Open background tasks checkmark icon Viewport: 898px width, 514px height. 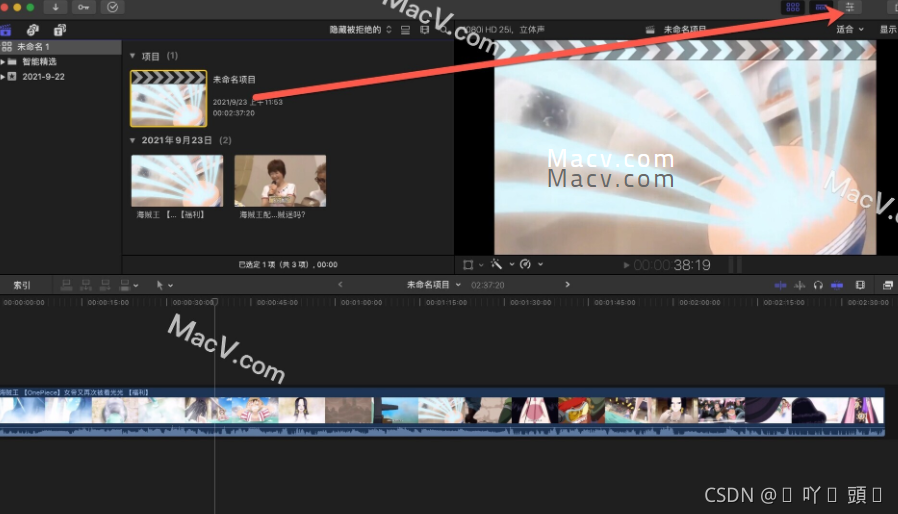[x=112, y=7]
